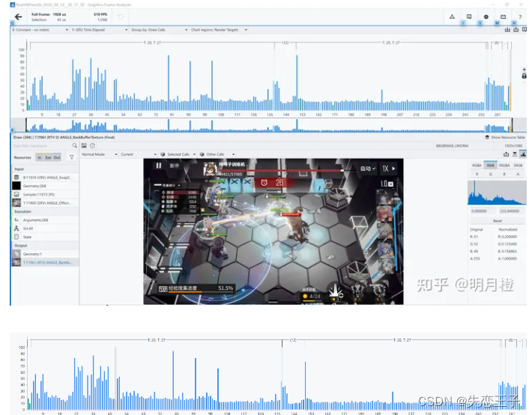Viewport: 532px width, 415px height.
Task: Click the leftmost chart export icon in the top-right toolbar
Action: (x=507, y=30)
